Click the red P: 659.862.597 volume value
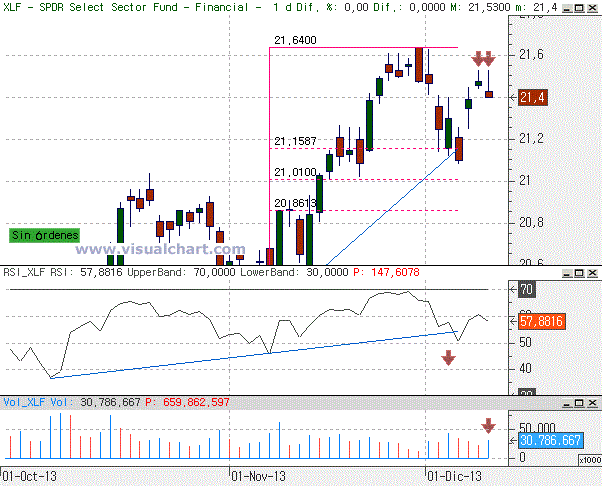This screenshot has width=602, height=486. 187,402
